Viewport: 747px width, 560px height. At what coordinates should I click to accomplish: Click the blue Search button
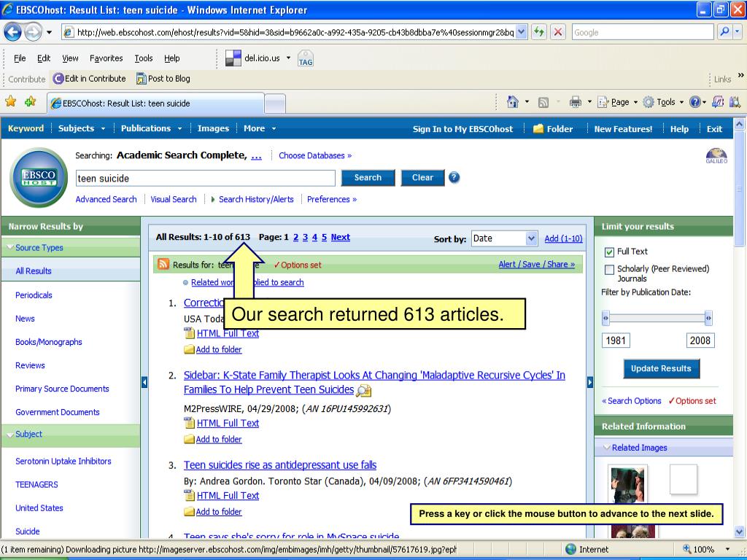point(368,178)
